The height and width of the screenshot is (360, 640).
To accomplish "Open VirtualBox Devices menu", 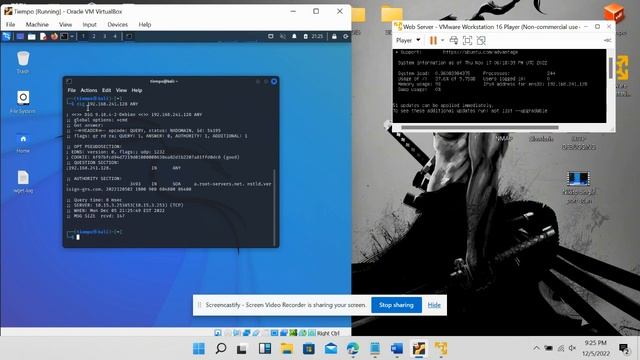I will 118,24.
